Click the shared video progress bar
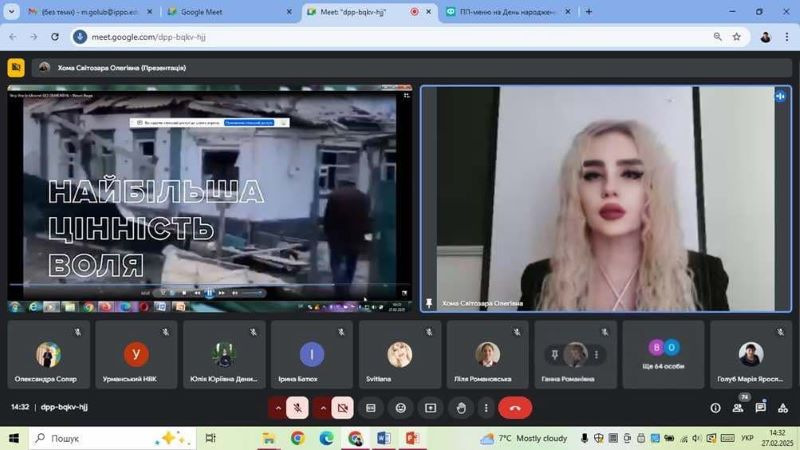This screenshot has width=800, height=450. point(209,284)
